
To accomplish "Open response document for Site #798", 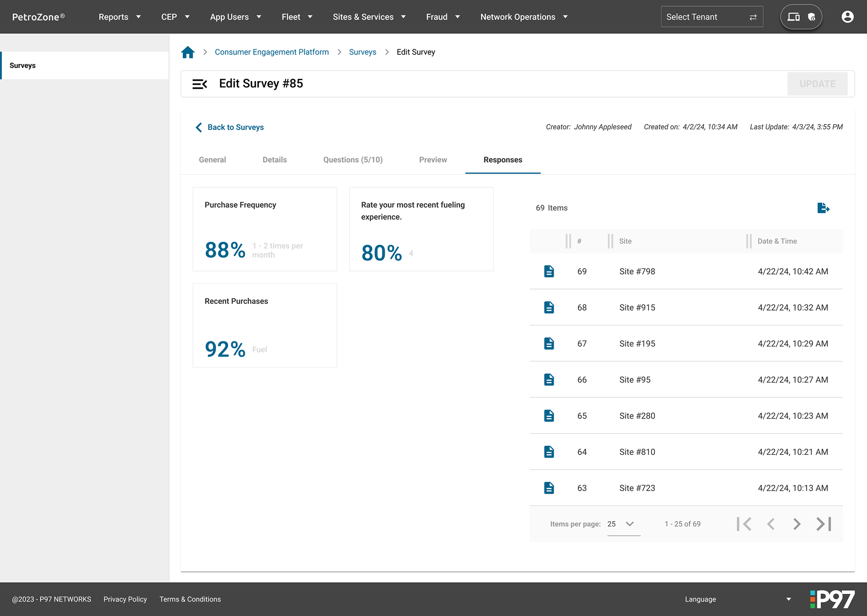I will 549,272.
